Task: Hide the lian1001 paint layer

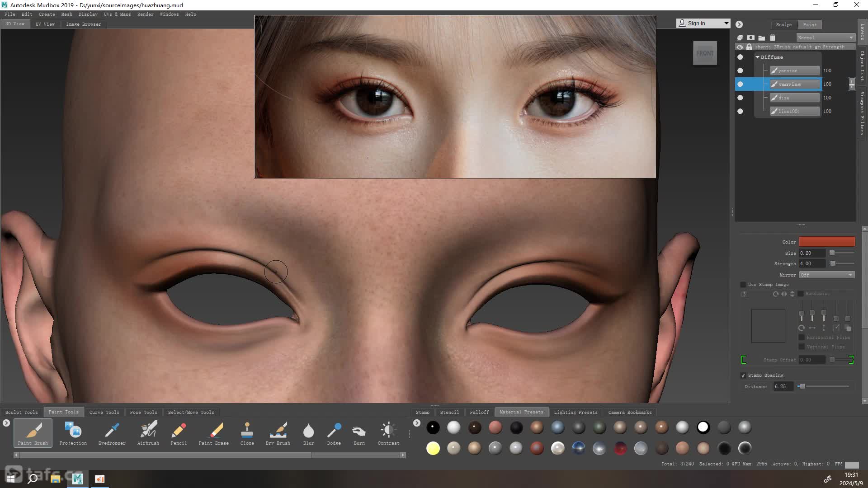Action: click(740, 111)
